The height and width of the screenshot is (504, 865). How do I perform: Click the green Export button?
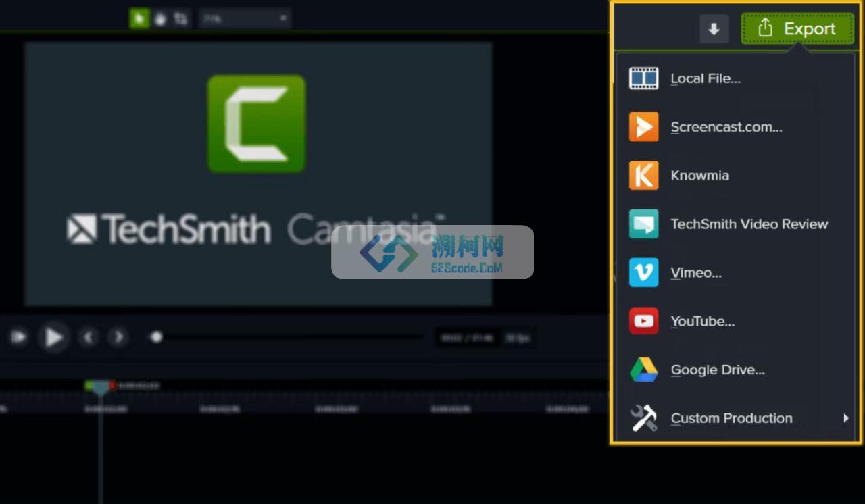click(797, 29)
